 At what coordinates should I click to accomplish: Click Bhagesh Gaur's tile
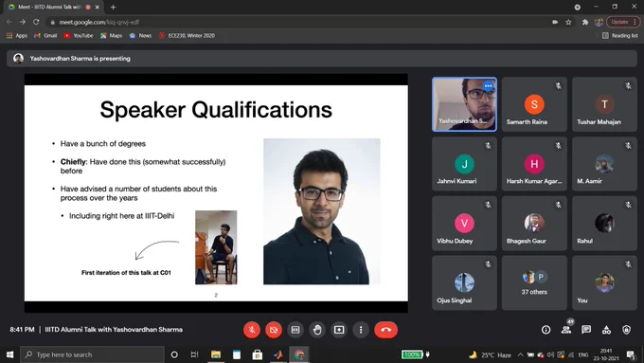click(534, 224)
